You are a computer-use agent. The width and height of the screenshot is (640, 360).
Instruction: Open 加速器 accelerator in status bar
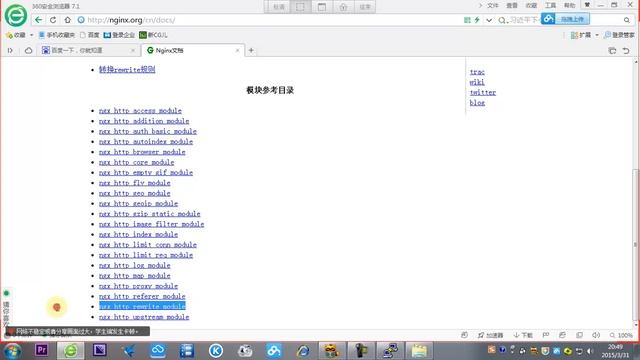(491, 335)
